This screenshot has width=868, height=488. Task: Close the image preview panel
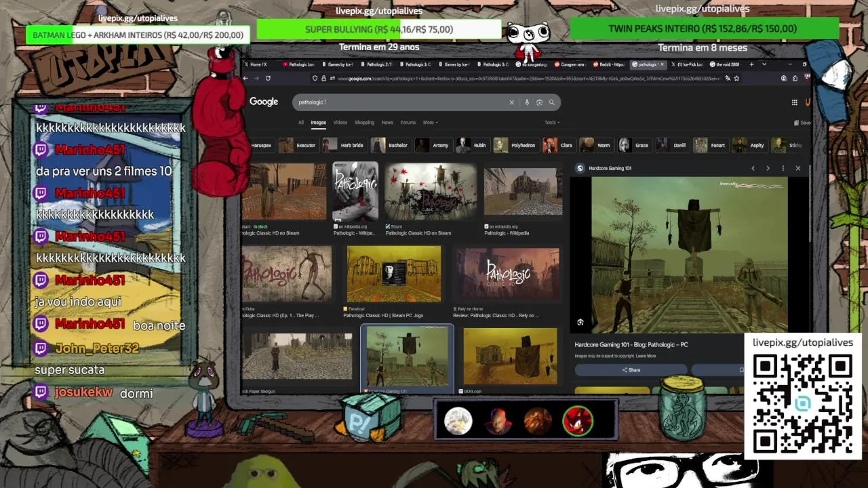(797, 168)
